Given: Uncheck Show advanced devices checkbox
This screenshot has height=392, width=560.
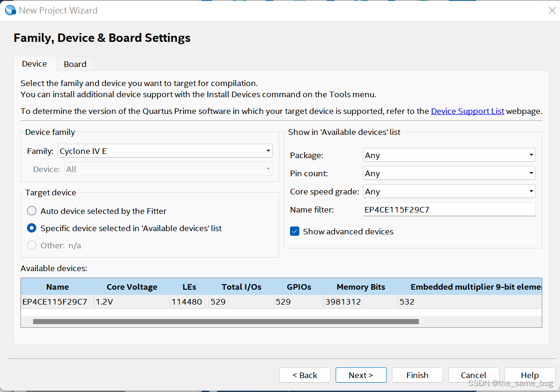Looking at the screenshot, I should [x=295, y=231].
